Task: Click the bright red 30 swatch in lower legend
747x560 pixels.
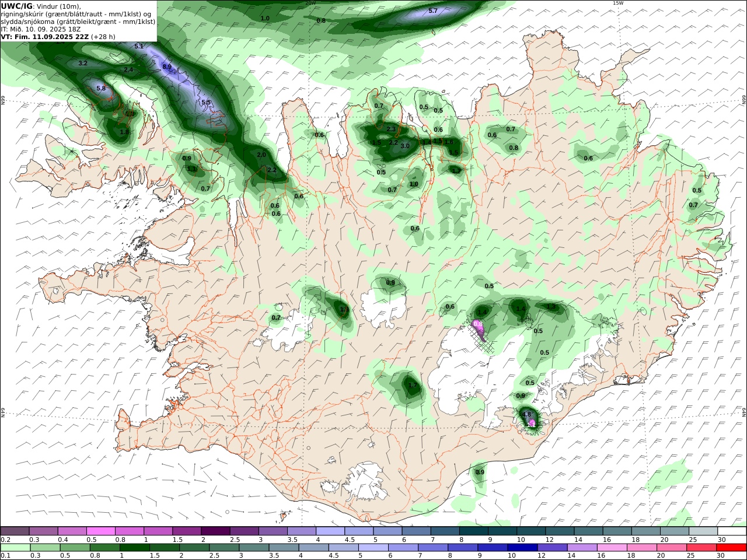Action: tap(732, 548)
